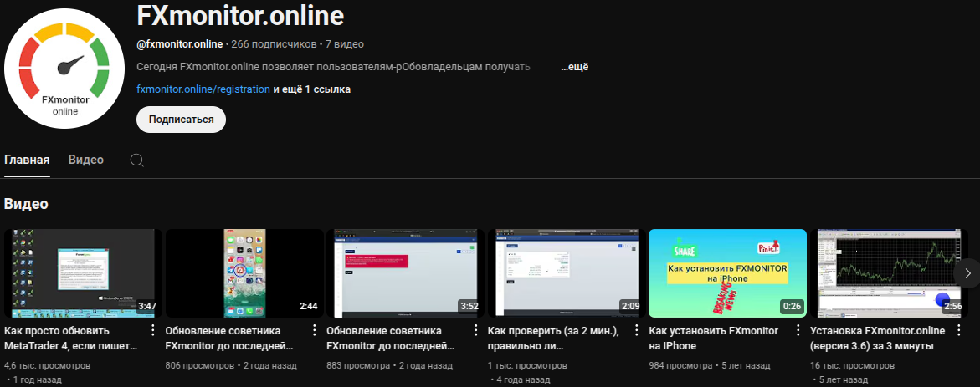
Task: Open options menu for Как установить FXmonitor video
Action: click(798, 330)
